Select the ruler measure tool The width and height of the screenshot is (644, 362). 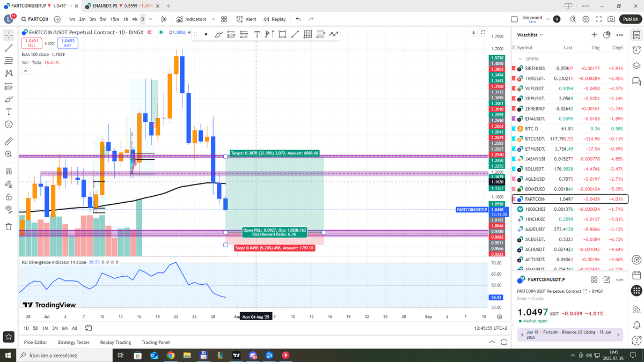click(9, 142)
